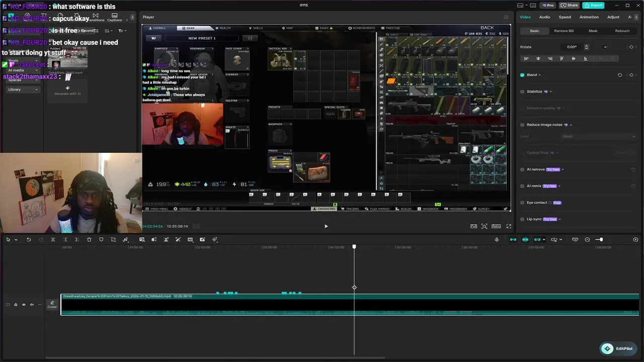Align clip to left with align-left icon

[x=526, y=59]
